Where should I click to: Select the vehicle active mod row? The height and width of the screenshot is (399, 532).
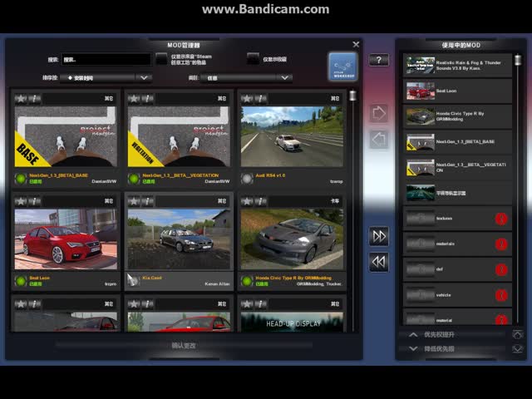pos(457,295)
